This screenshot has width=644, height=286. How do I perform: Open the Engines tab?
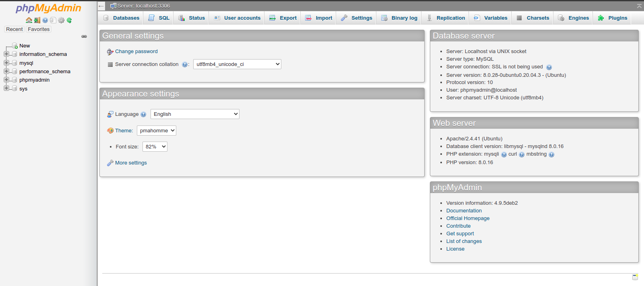click(573, 18)
